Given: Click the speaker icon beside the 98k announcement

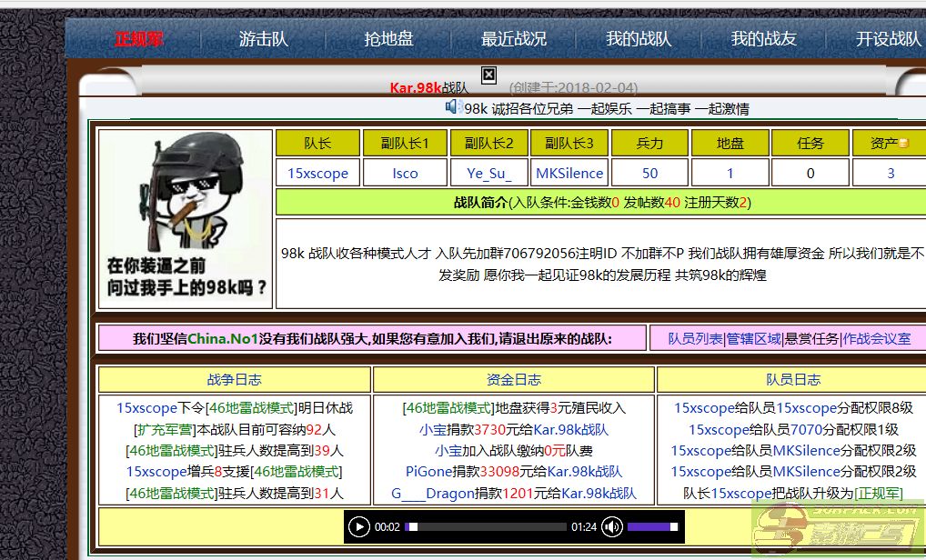Looking at the screenshot, I should (452, 107).
